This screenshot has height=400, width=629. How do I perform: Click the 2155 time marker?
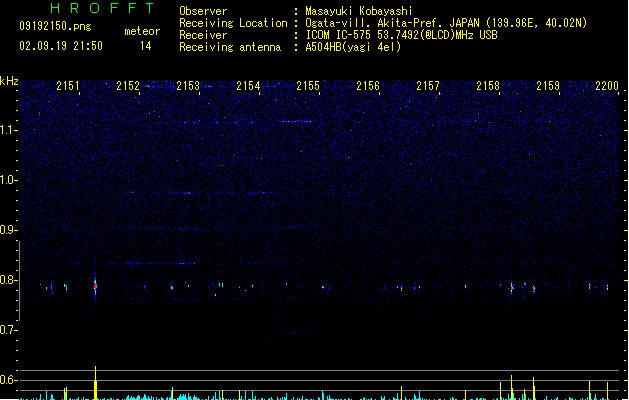[308, 86]
